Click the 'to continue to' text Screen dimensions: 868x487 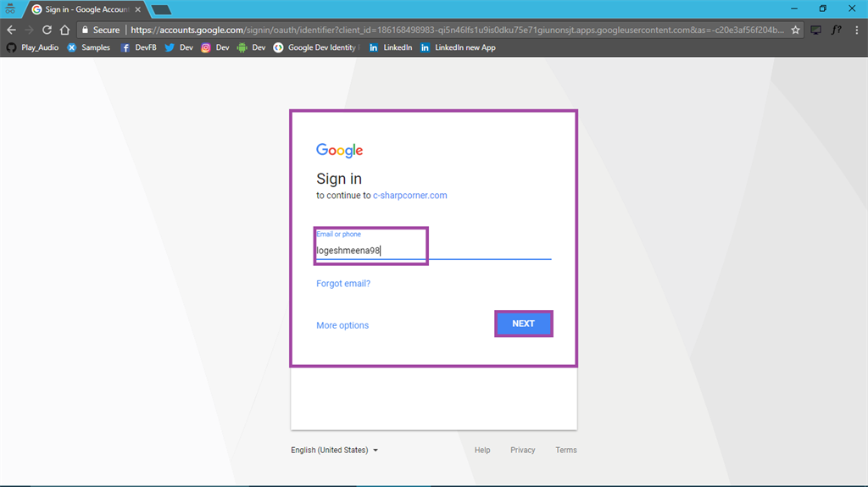click(x=343, y=196)
